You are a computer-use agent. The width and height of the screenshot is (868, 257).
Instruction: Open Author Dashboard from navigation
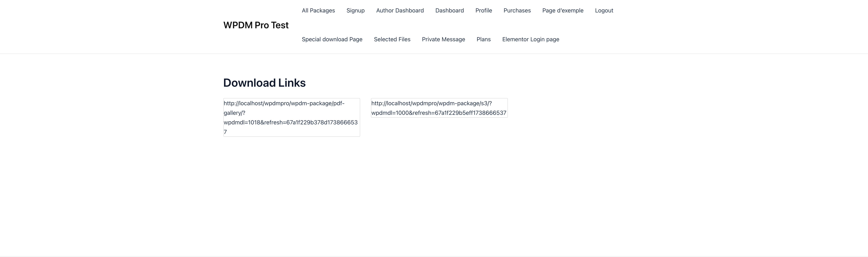400,10
